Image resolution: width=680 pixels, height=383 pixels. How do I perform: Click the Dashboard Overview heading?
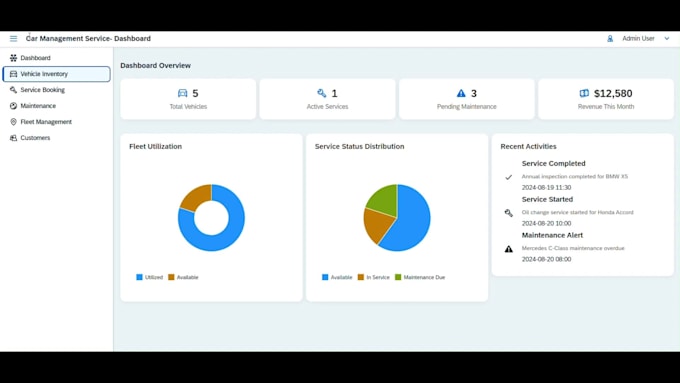point(155,65)
